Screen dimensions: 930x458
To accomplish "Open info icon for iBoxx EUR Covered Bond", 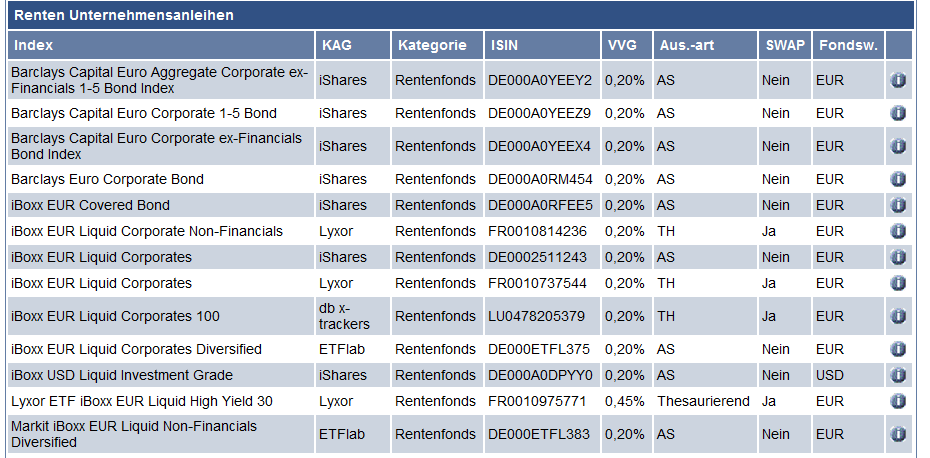I will (898, 205).
